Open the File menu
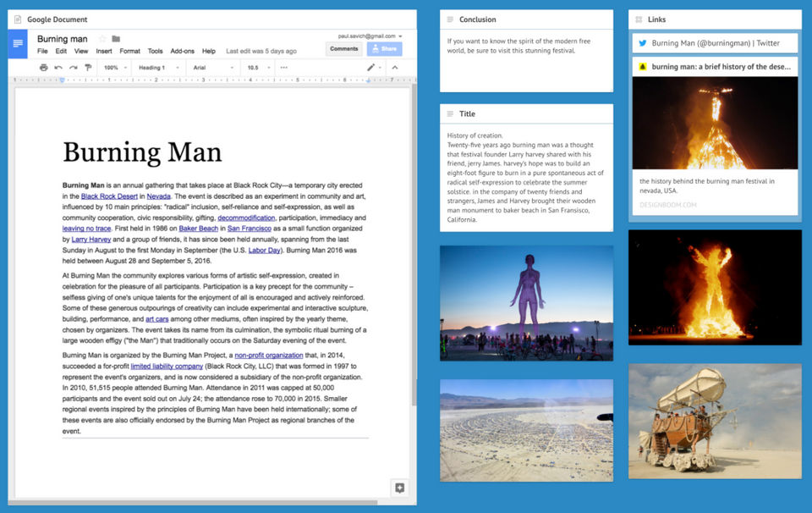Screen dimensions: 812x513 [x=42, y=52]
